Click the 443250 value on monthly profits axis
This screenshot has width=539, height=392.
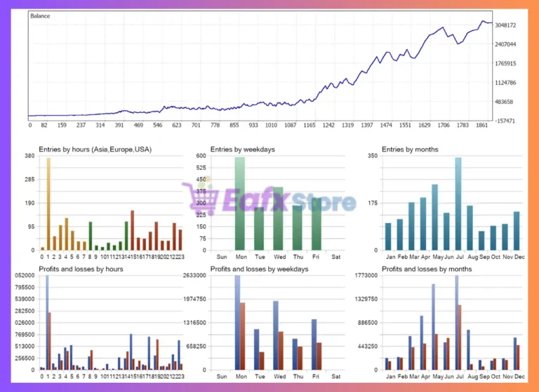tap(368, 346)
